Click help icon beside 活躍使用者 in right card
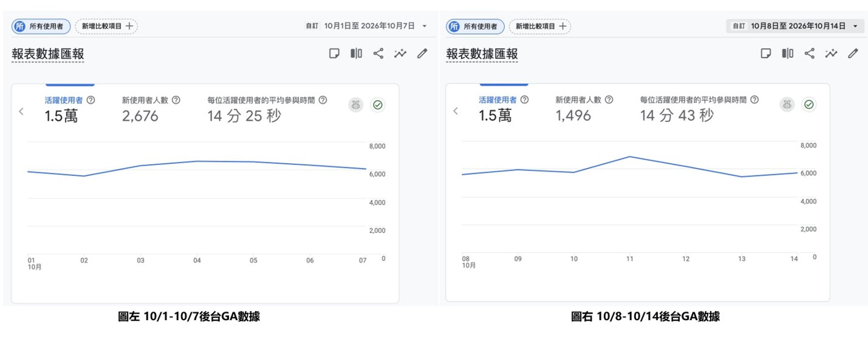Screen dimensions: 868x342 coord(524,100)
